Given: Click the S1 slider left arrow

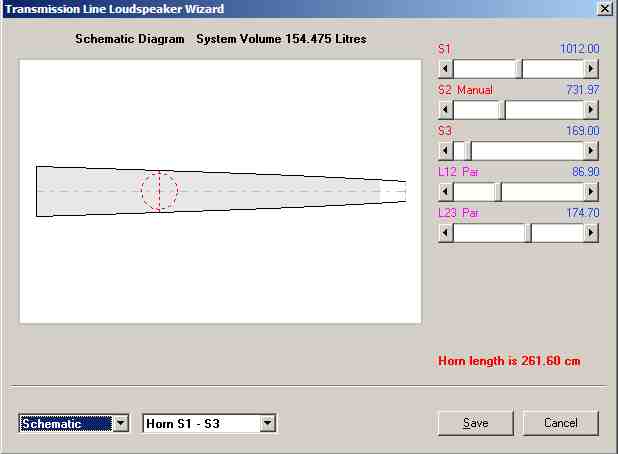Looking at the screenshot, I should [x=446, y=69].
